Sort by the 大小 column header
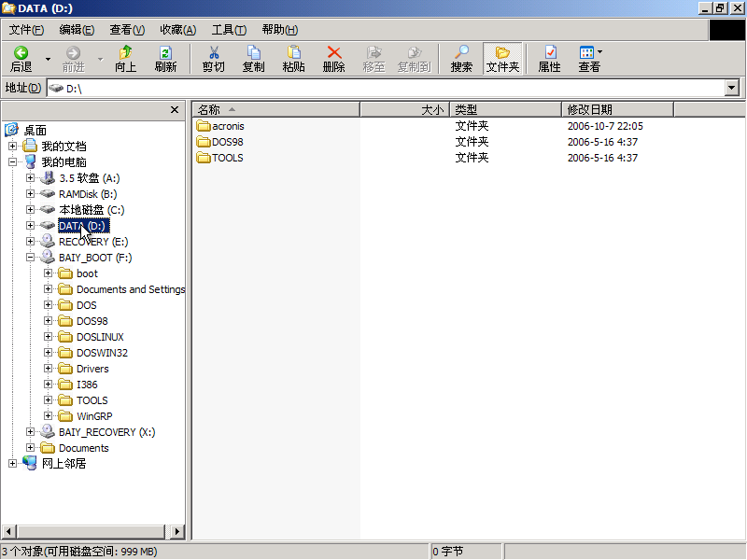 404,109
